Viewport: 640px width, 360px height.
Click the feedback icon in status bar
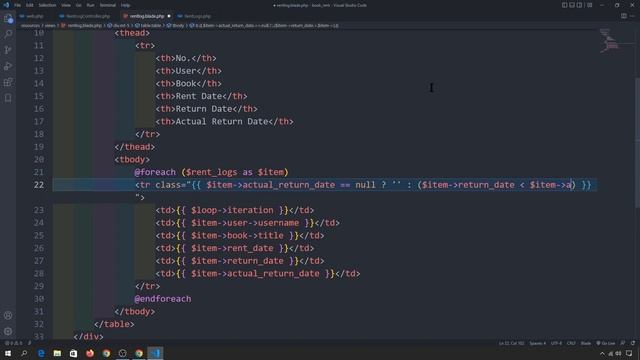pyautogui.click(x=623, y=343)
